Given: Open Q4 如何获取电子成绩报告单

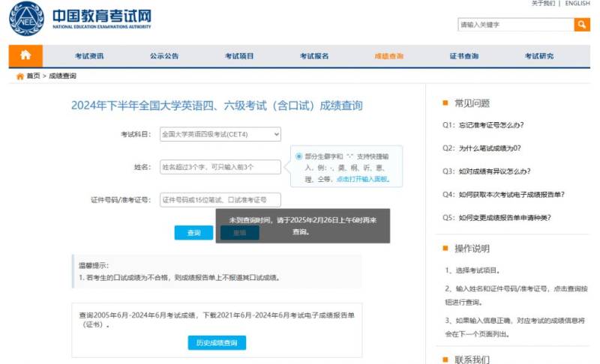Looking at the screenshot, I should click(503, 195).
